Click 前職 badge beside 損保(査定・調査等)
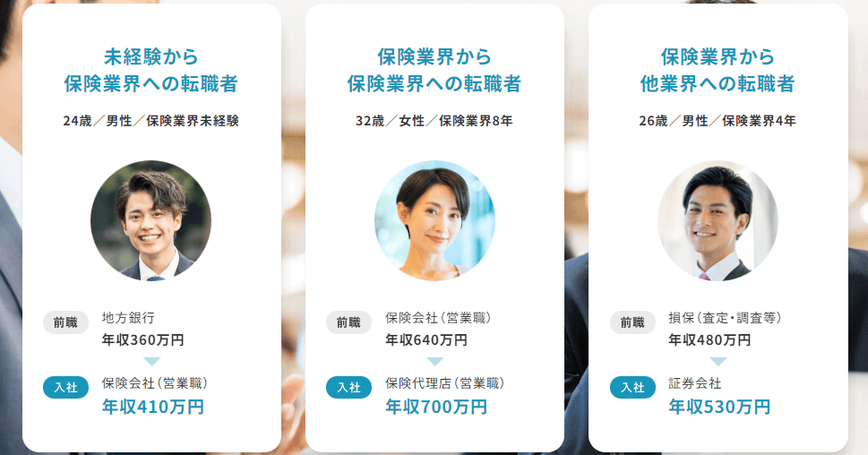868x455 pixels. click(632, 322)
